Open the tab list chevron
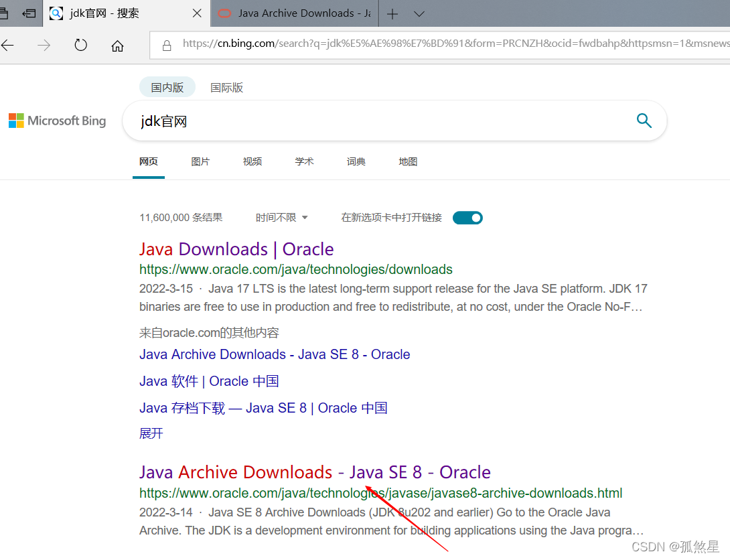Viewport: 730px width, 560px height. [419, 14]
